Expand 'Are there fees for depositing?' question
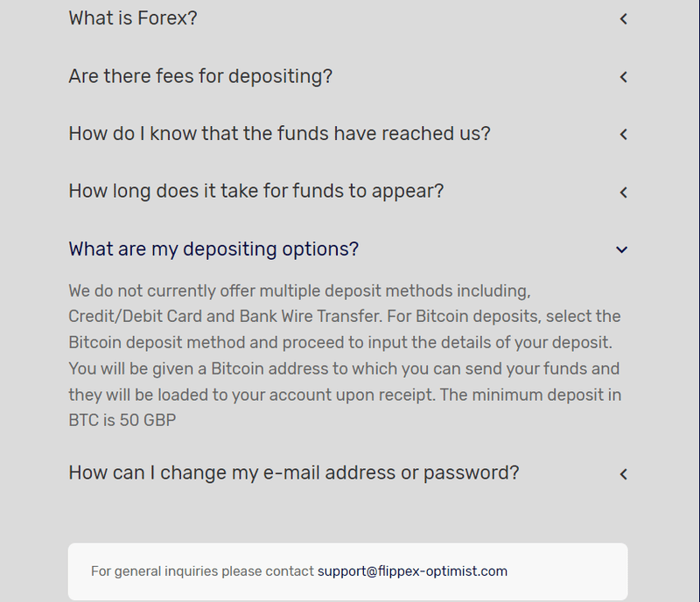 point(200,76)
